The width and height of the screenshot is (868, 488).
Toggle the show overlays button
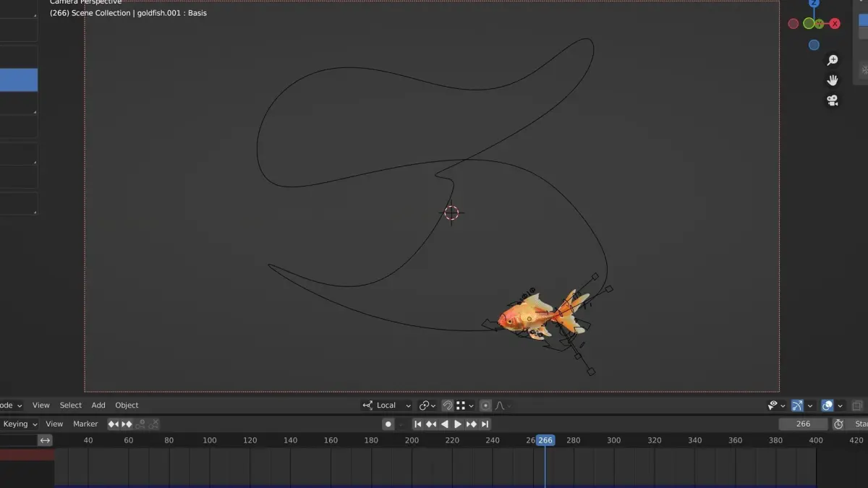pos(828,406)
